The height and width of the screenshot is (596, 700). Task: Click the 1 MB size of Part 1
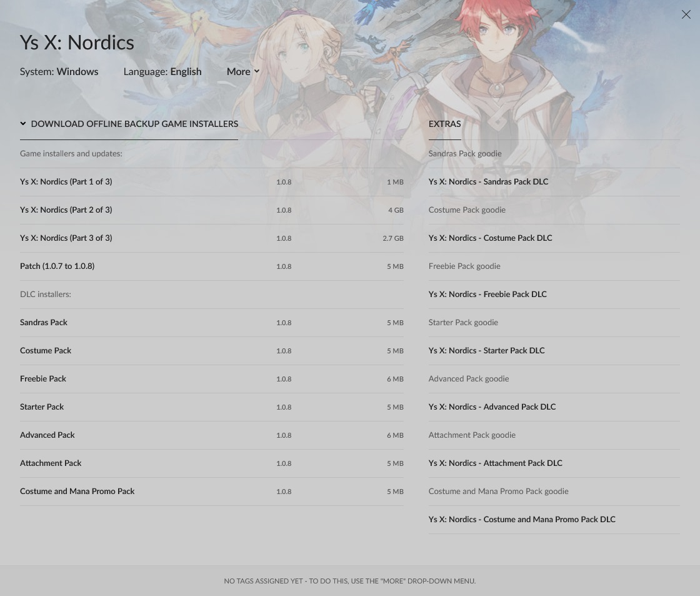pos(395,182)
